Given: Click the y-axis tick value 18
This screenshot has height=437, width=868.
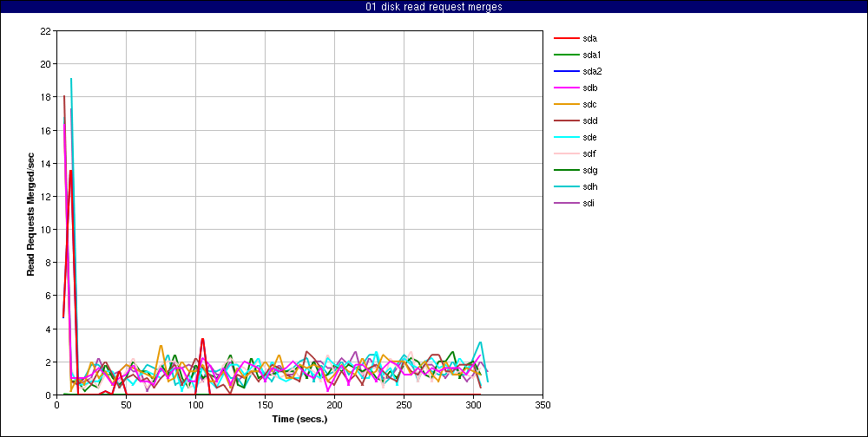Looking at the screenshot, I should (45, 97).
